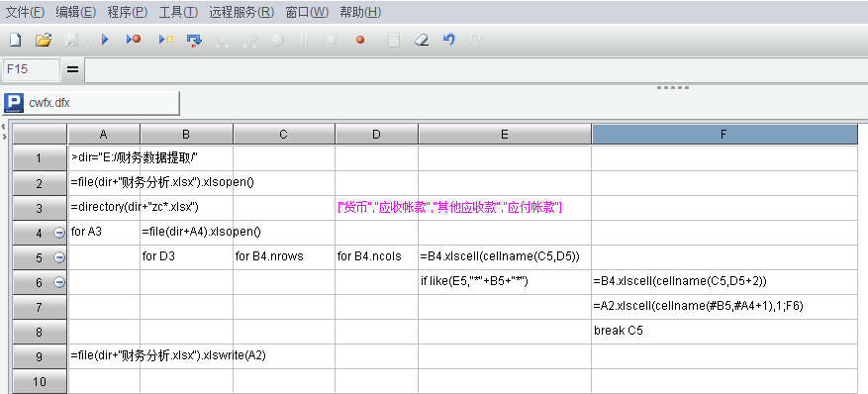
Task: Set breakpoint with the red dot icon
Action: tap(360, 40)
